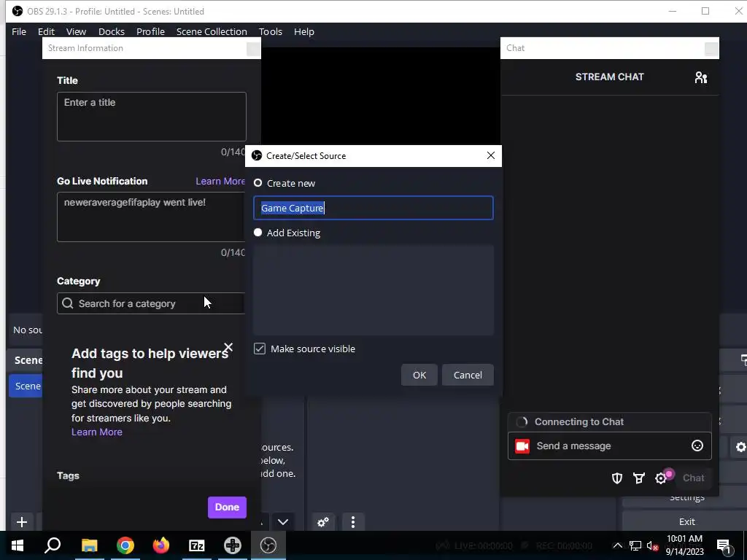Open chat settings gear icon
The width and height of the screenshot is (747, 560).
point(661,478)
